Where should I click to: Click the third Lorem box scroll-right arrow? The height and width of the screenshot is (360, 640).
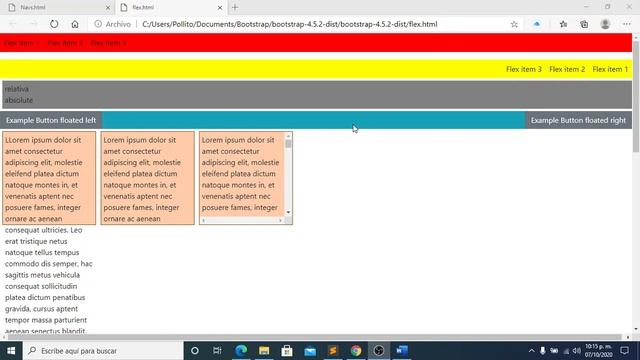(x=280, y=220)
